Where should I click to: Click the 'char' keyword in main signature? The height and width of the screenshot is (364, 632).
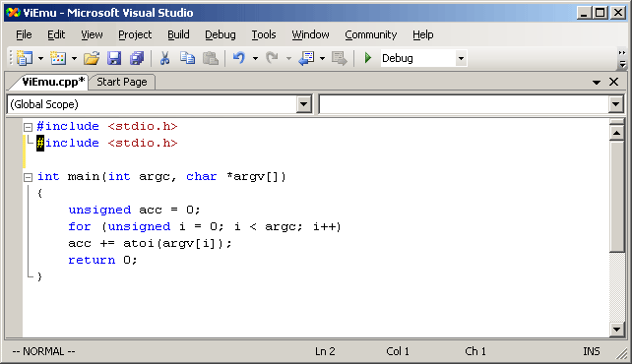[202, 176]
